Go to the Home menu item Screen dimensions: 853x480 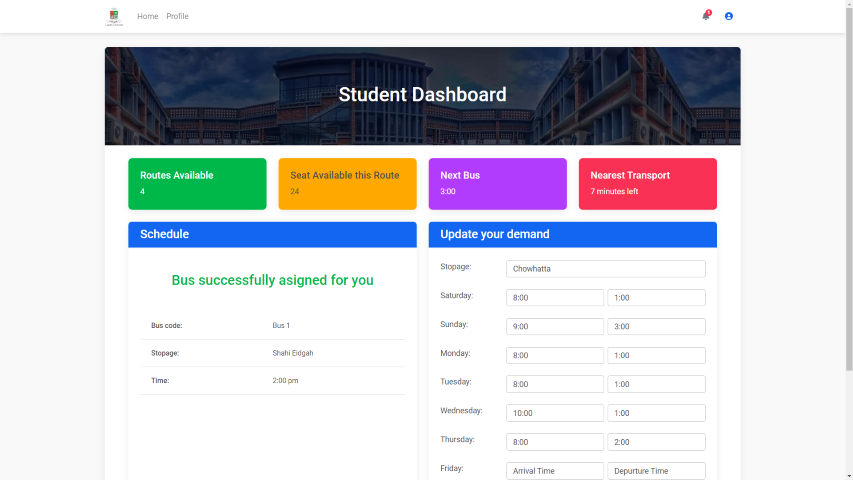click(x=147, y=16)
